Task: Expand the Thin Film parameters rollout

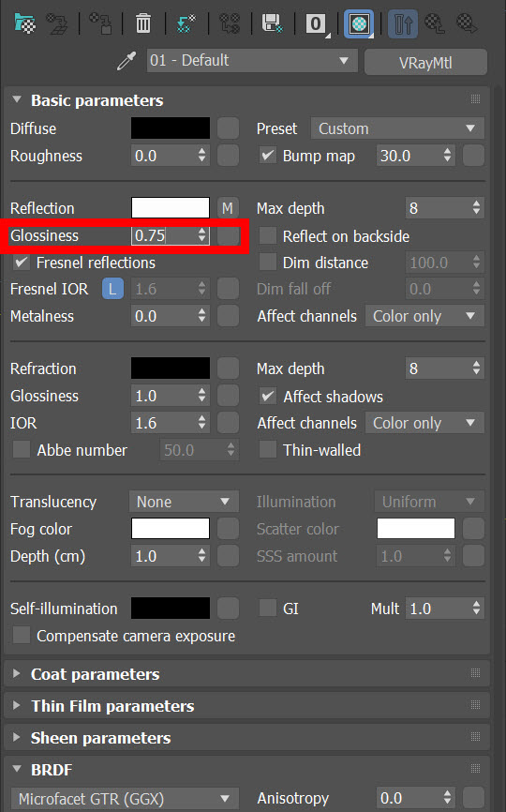Action: click(x=17, y=705)
